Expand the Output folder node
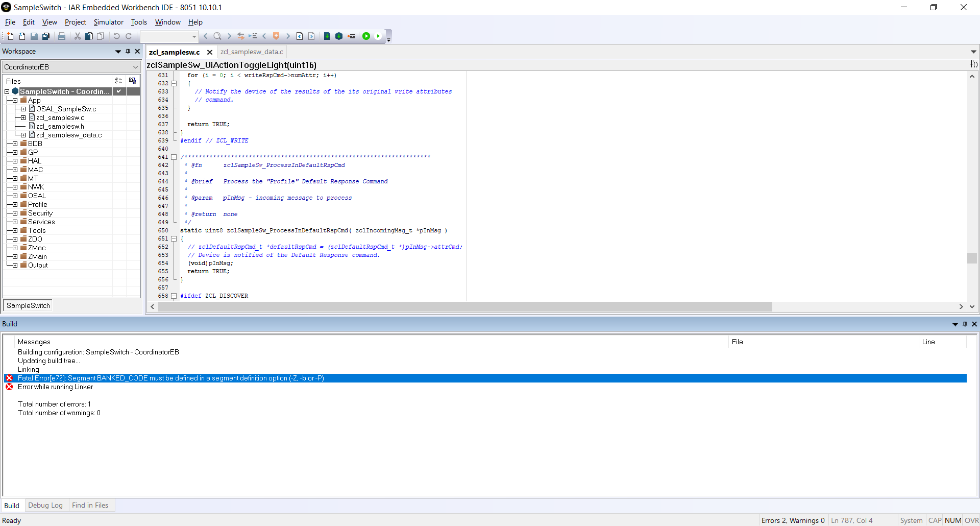Viewport: 980px width, 526px height. (15, 266)
